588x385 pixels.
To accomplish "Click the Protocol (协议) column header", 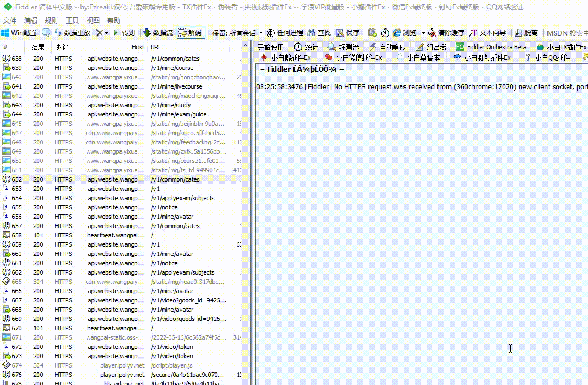I will pos(61,47).
